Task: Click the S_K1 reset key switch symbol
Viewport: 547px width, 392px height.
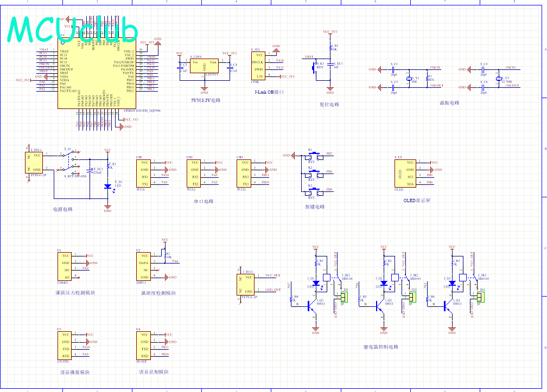Action: click(x=315, y=68)
